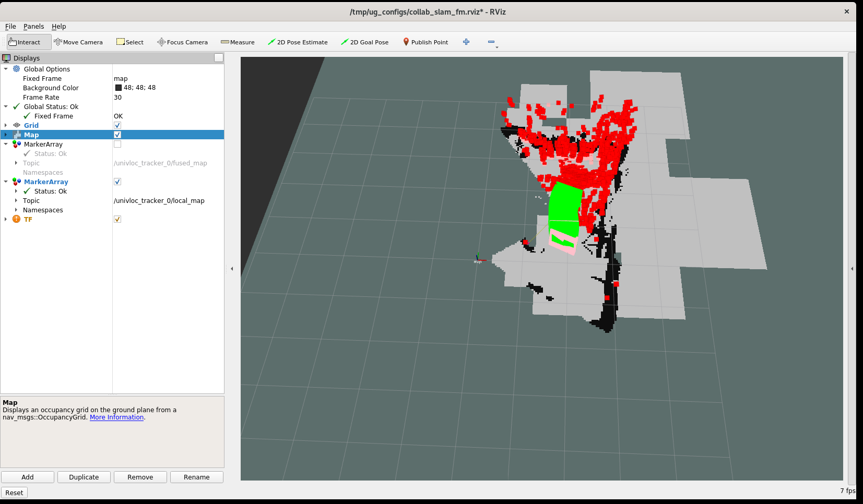Enable the fused_map MarkerArray checkbox
The width and height of the screenshot is (863, 504).
pyautogui.click(x=117, y=144)
